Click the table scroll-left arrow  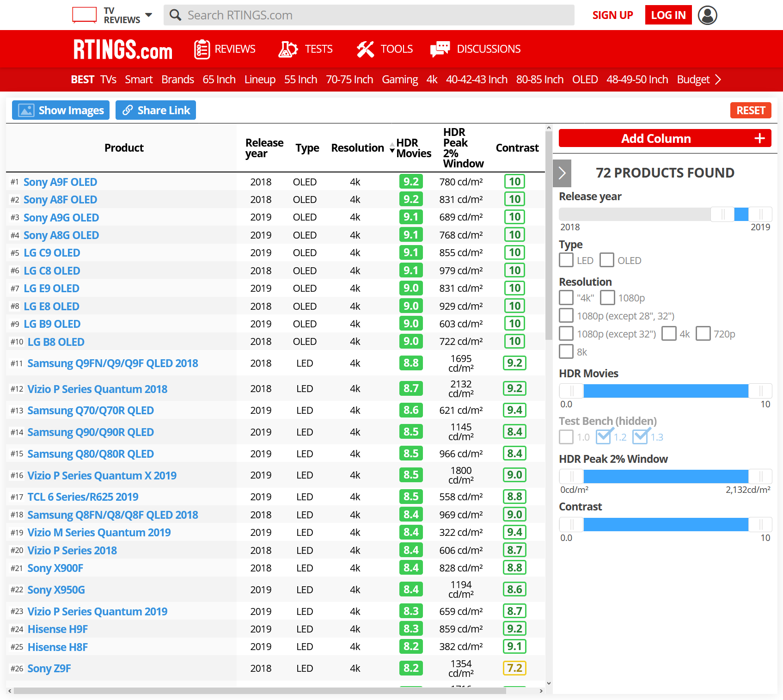tap(10, 691)
